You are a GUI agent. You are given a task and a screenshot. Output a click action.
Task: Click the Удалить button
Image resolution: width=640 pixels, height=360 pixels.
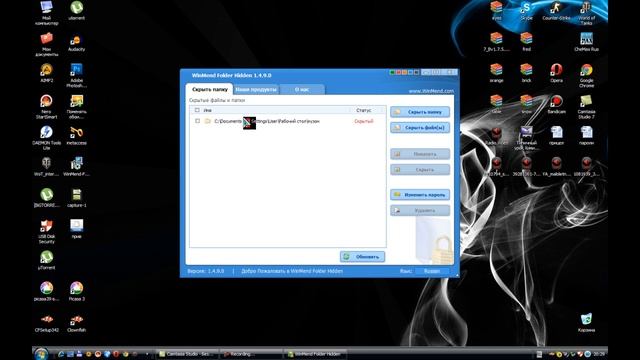point(420,210)
